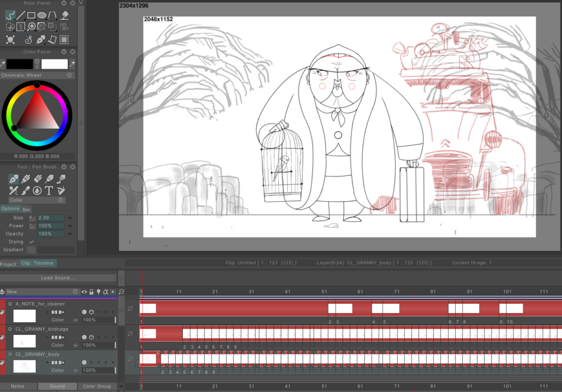Screen dimensions: 562x392
Task: Toggle the light table bulb icon
Action: click(99, 292)
